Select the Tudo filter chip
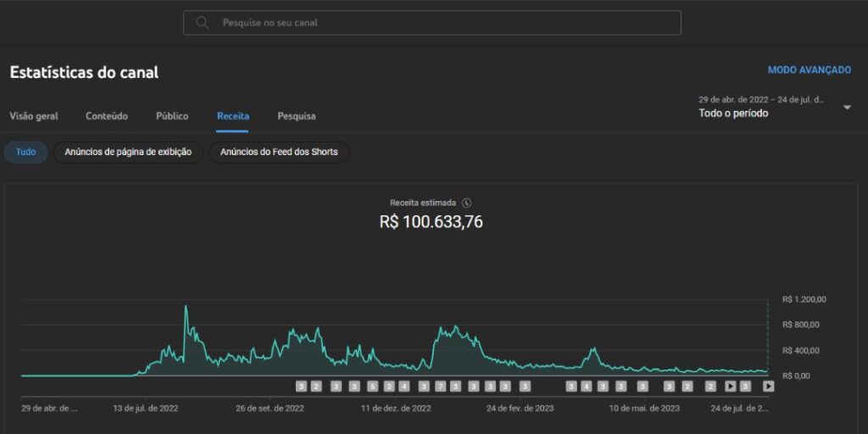Viewport: 868px width, 434px height. [25, 153]
